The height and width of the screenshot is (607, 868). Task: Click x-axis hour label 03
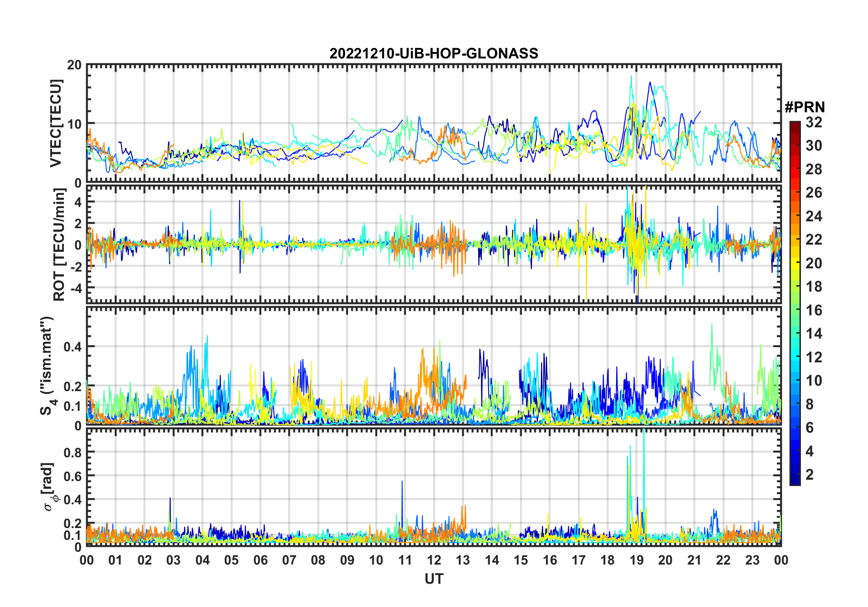tap(173, 560)
